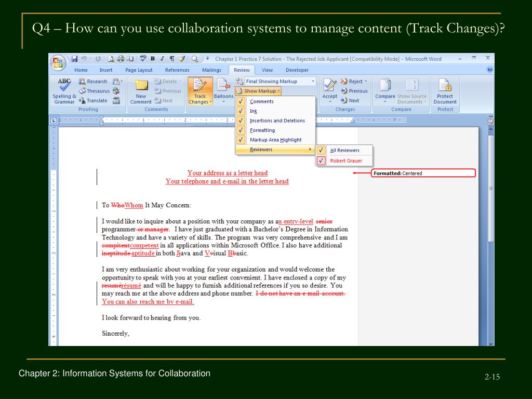
Task: Toggle Formatting markup visibility
Action: (x=275, y=130)
